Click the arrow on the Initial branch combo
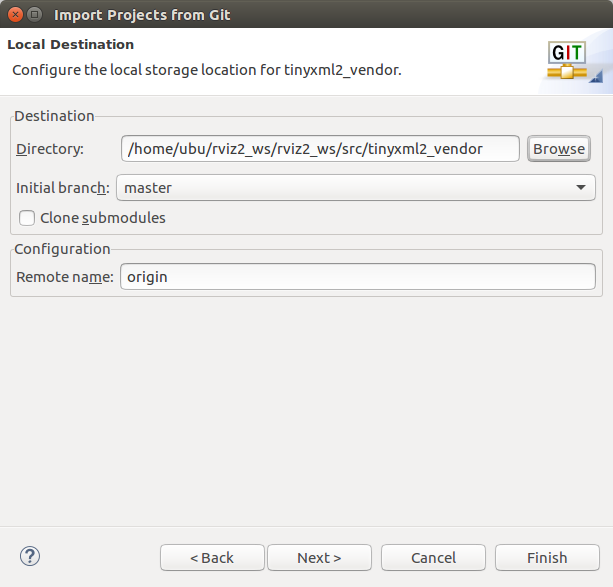613x587 pixels. (580, 187)
